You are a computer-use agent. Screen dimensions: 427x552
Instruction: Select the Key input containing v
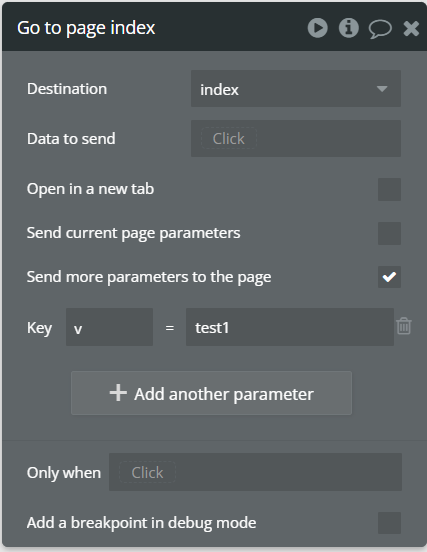(109, 327)
